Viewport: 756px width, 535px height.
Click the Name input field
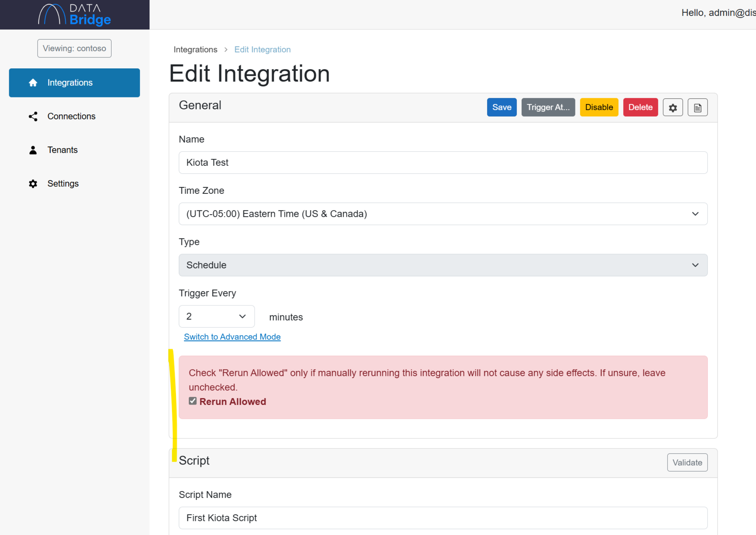click(x=443, y=163)
